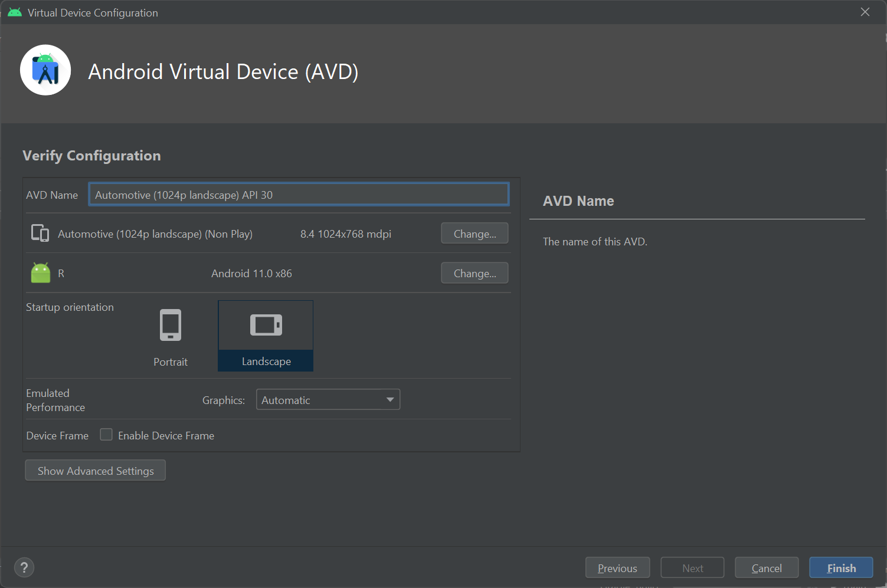
Task: Open the help question mark button
Action: pyautogui.click(x=24, y=567)
